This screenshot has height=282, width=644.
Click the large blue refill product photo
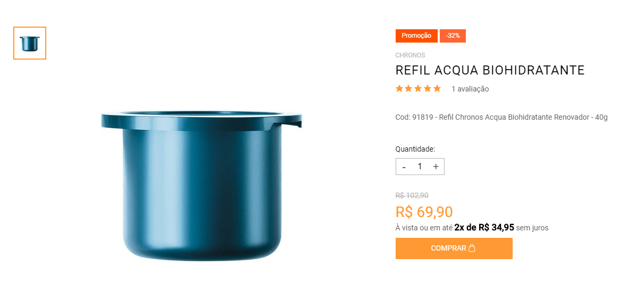point(202,185)
